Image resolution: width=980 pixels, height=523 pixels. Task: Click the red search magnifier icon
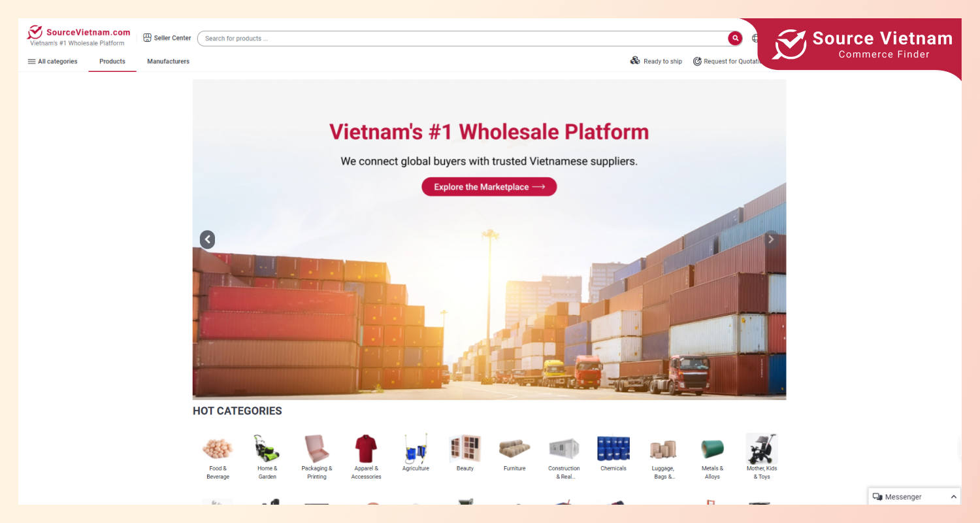tap(735, 39)
